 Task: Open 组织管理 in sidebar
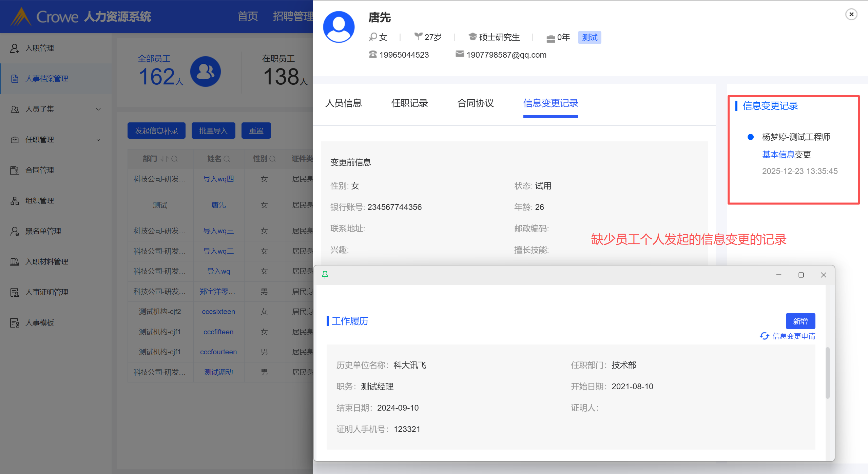(x=40, y=201)
